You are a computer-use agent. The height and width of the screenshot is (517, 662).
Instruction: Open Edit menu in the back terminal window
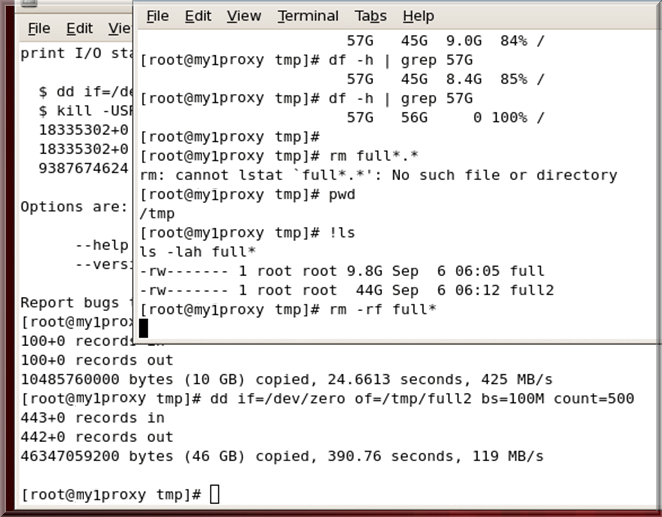click(x=79, y=28)
